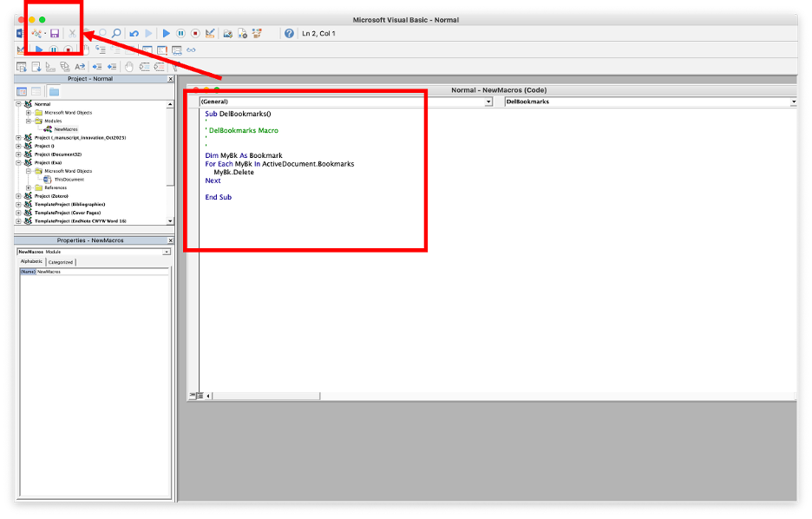Open the DelBookmarks procedure dropdown
The height and width of the screenshot is (519, 812).
click(794, 102)
